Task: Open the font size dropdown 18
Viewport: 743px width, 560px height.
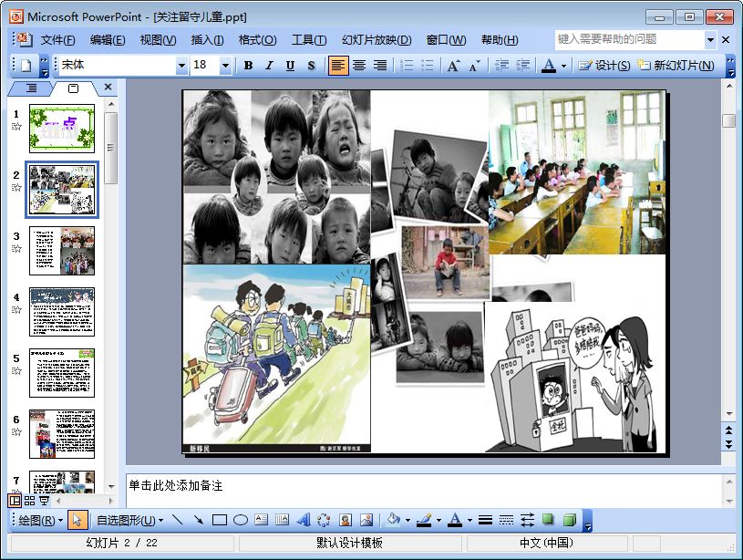Action: [225, 66]
